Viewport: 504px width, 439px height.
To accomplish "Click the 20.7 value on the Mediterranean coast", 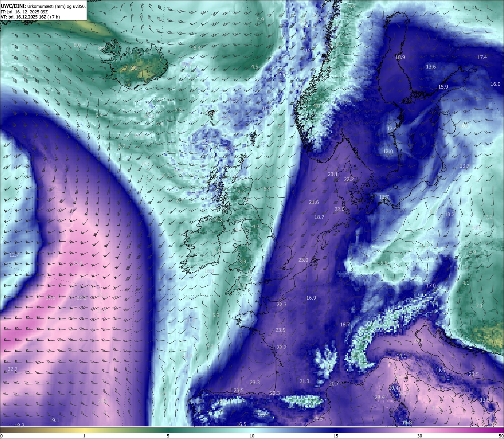I will (x=334, y=383).
